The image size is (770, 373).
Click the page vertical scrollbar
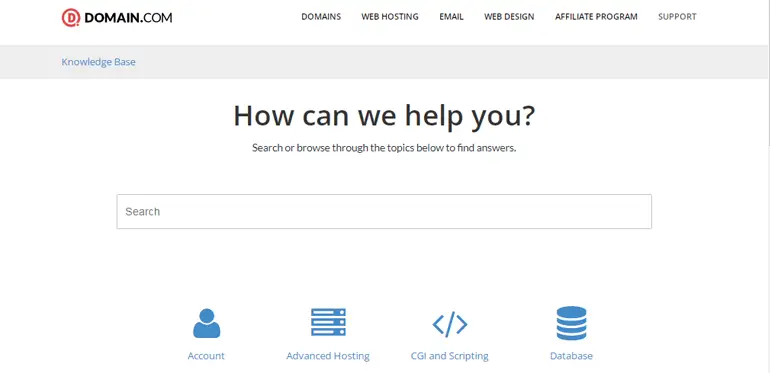[768, 186]
